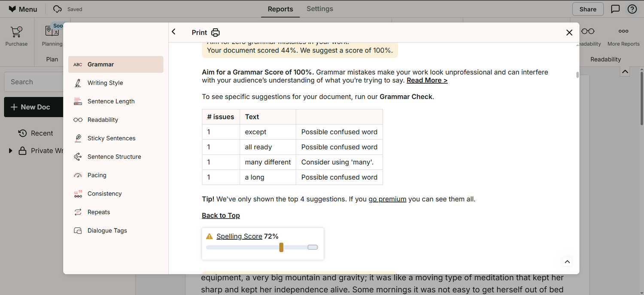Create a new document with New Doc
The width and height of the screenshot is (644, 295).
(x=33, y=107)
